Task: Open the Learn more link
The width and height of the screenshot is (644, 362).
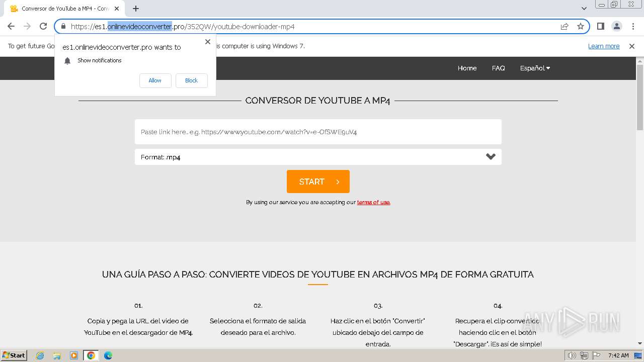Action: pos(604,46)
